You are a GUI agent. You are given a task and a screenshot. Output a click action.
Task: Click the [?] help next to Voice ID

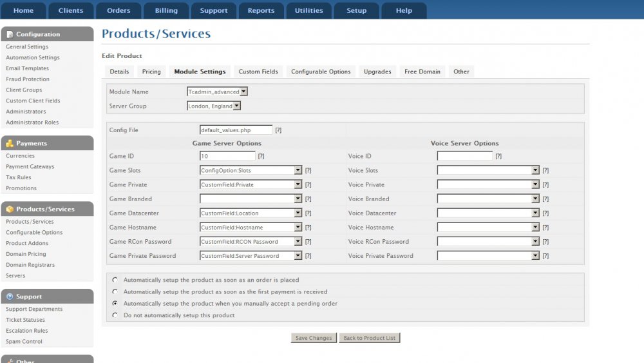tap(498, 156)
